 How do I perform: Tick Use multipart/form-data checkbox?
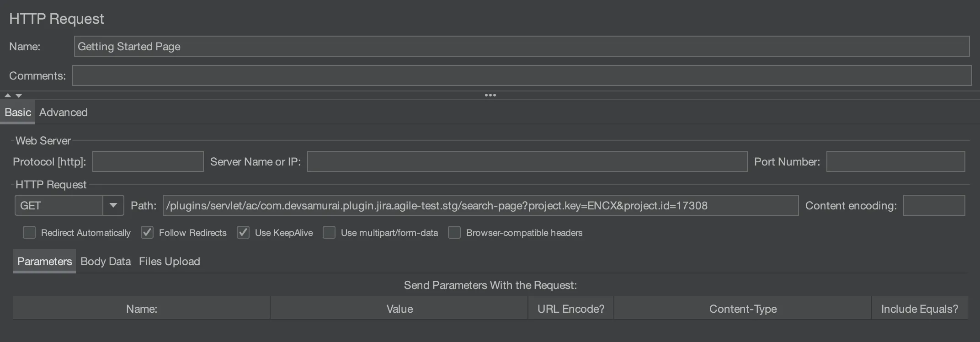[329, 233]
